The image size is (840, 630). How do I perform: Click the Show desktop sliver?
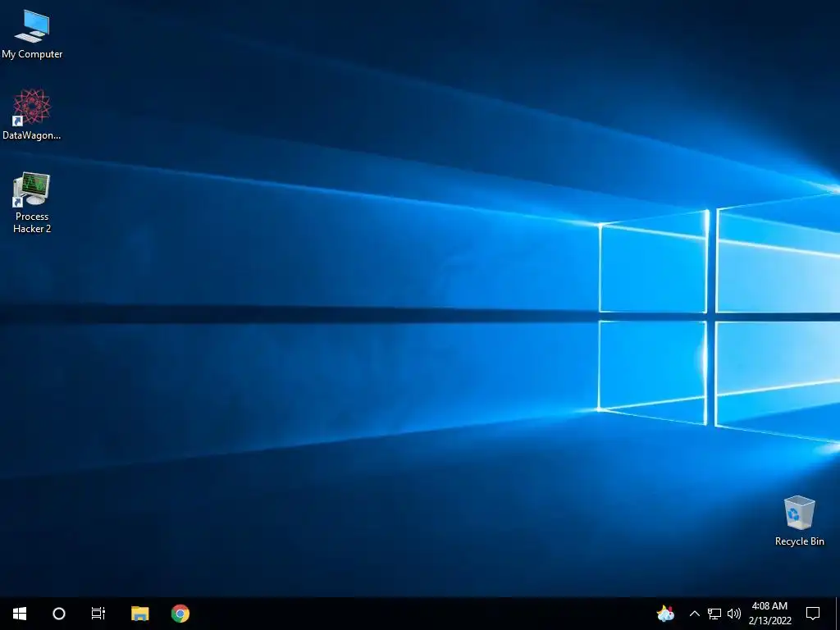(x=838, y=614)
